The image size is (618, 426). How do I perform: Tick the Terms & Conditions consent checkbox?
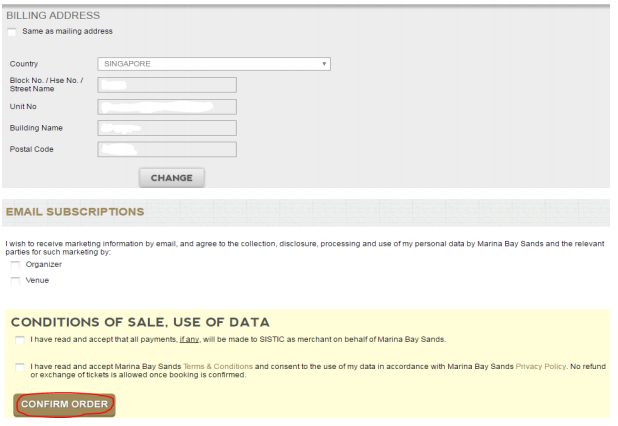coord(21,368)
